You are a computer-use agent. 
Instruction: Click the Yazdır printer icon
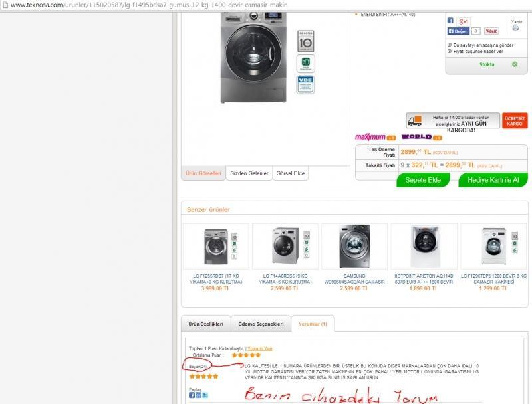pyautogui.click(x=516, y=28)
